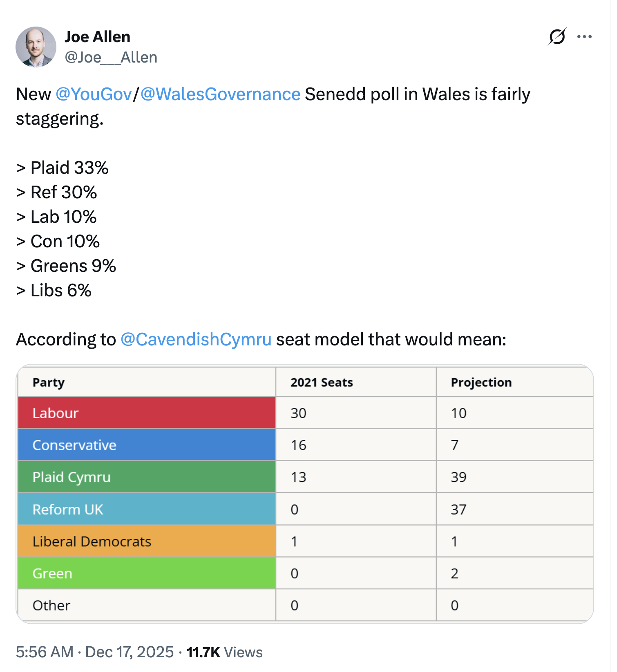Click the 11.7K Views count

(224, 652)
